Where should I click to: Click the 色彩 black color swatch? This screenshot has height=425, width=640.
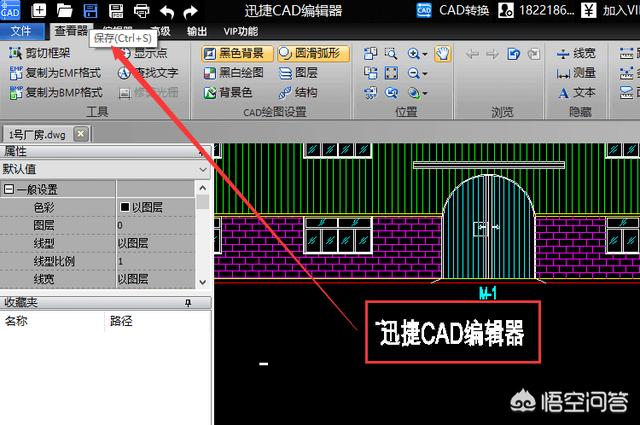[125, 207]
